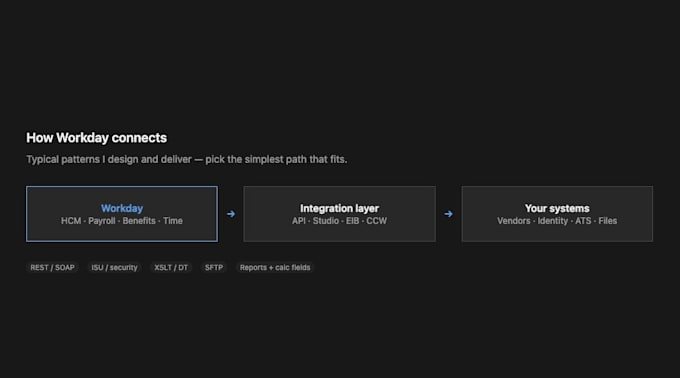Open the Integration layer card
The width and height of the screenshot is (680, 378).
point(340,214)
